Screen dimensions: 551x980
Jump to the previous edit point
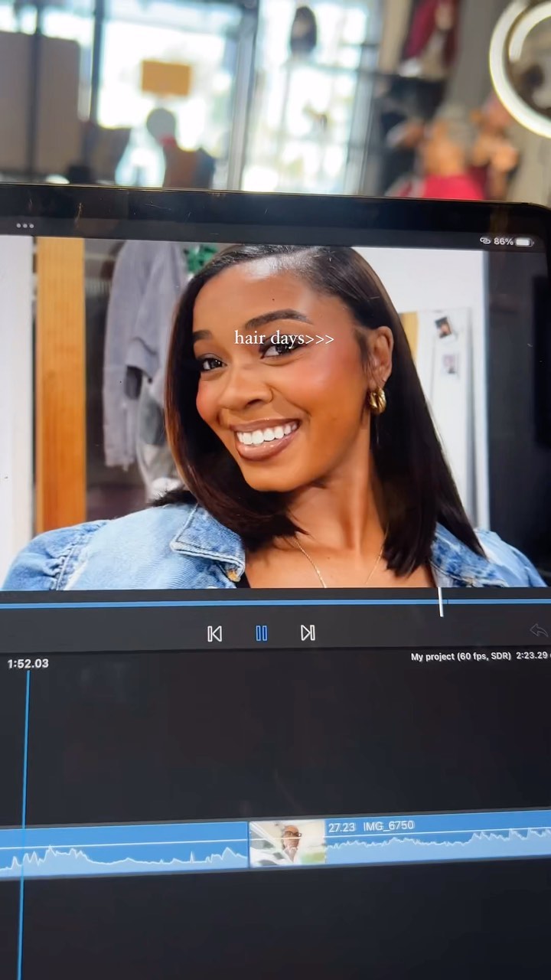[x=215, y=633]
